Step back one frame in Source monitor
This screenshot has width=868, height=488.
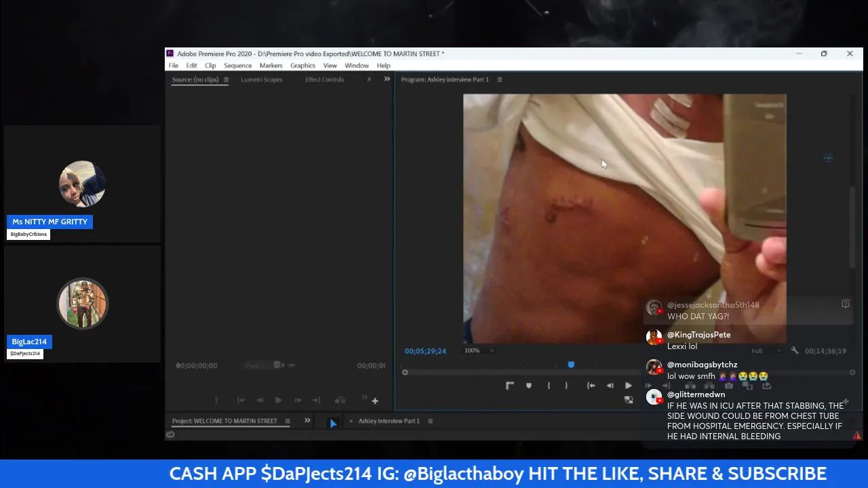click(x=260, y=401)
